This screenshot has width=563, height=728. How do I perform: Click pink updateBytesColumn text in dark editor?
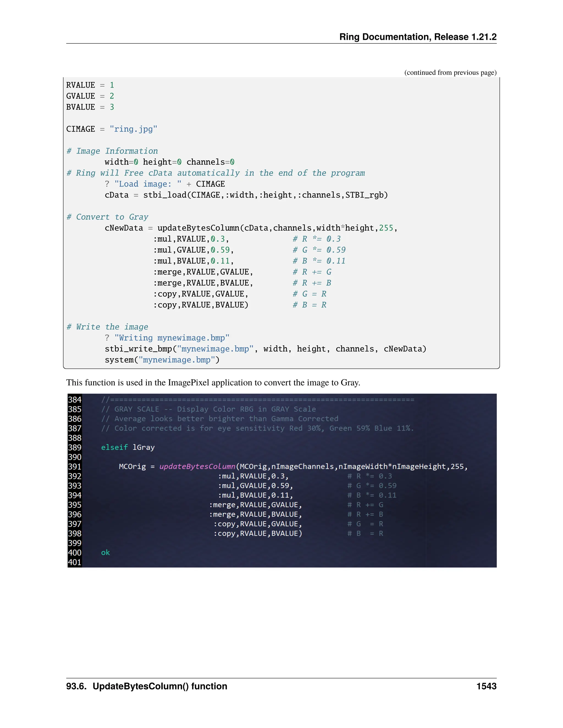[x=197, y=467]
